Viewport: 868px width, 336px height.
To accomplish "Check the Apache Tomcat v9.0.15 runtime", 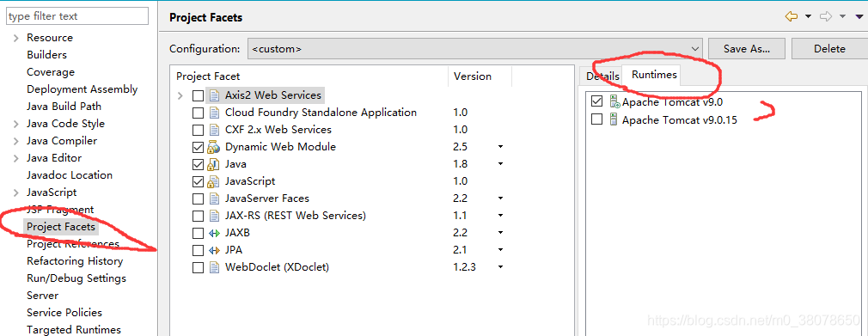I will coord(596,119).
